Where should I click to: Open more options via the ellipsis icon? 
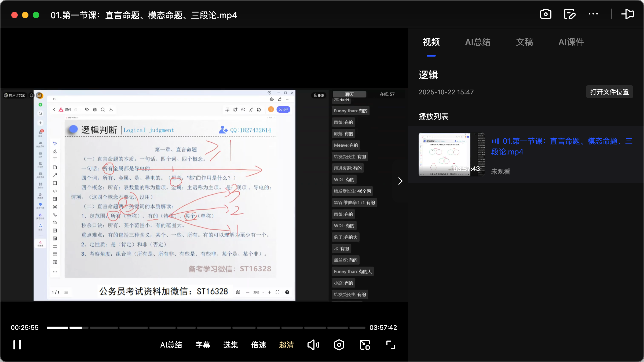pyautogui.click(x=593, y=14)
